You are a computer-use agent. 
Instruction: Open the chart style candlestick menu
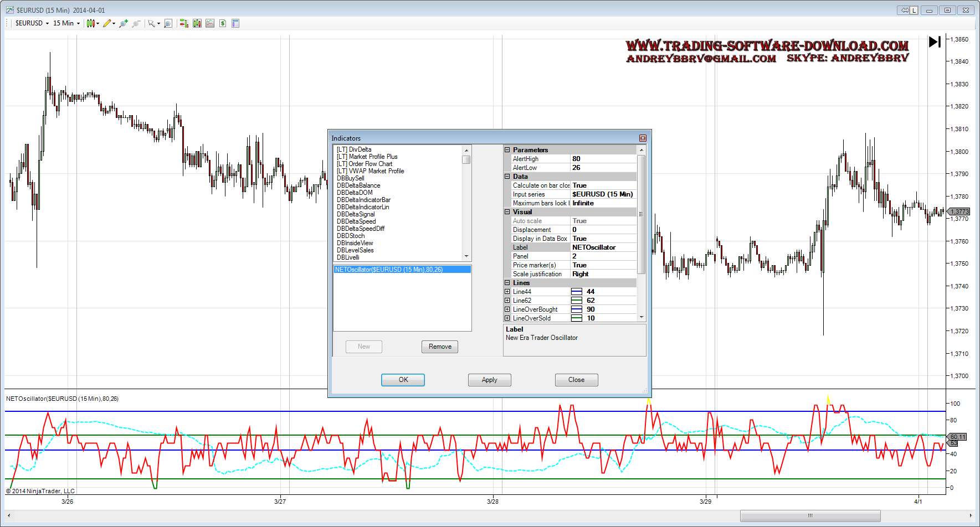[92, 23]
